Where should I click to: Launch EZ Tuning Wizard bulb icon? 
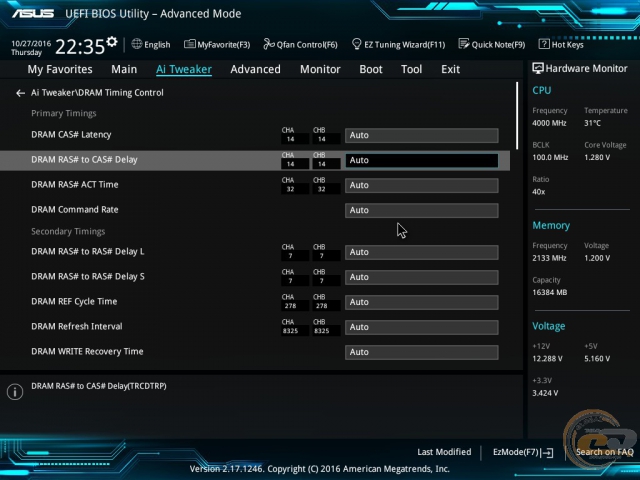point(356,44)
